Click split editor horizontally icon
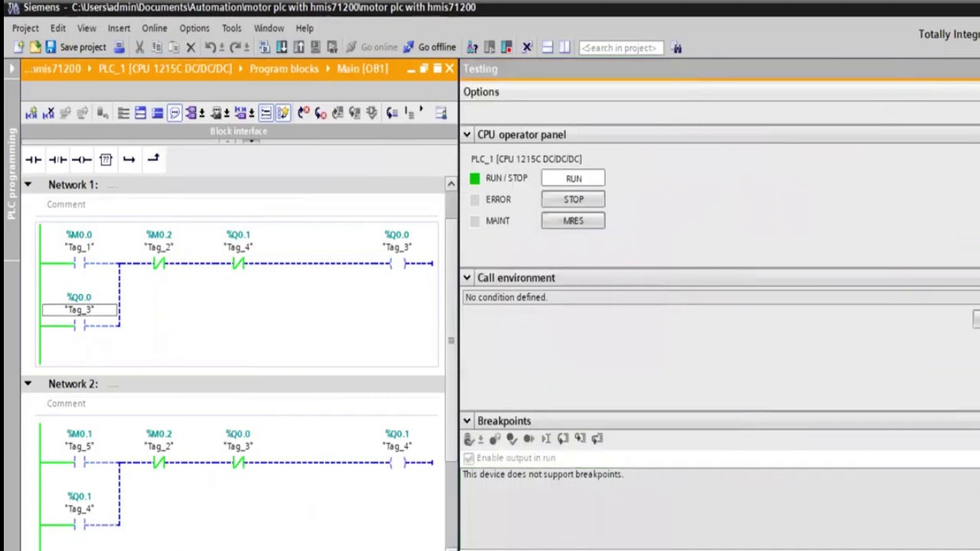Screen dimensions: 980x551 click(x=547, y=47)
